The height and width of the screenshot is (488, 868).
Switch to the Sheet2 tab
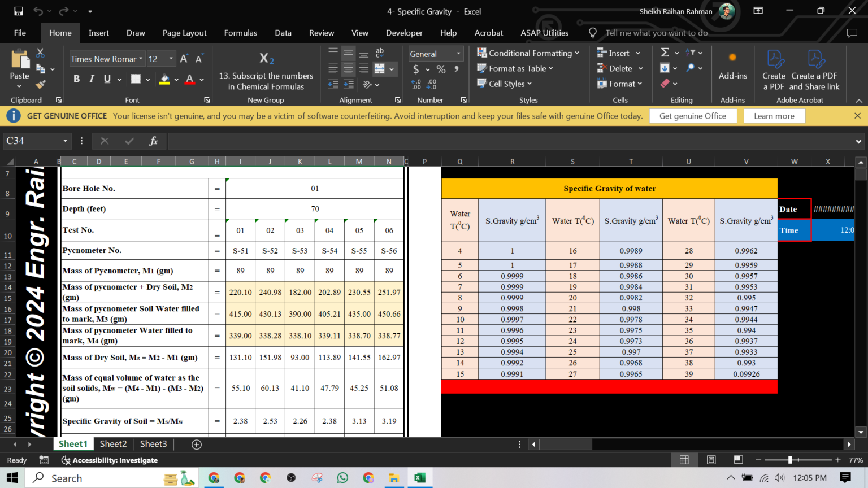point(113,444)
